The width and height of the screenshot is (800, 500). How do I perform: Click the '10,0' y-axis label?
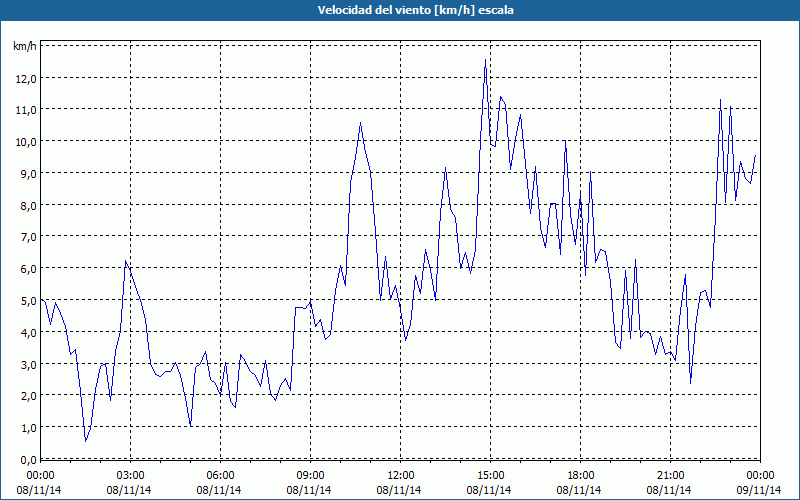[x=26, y=142]
